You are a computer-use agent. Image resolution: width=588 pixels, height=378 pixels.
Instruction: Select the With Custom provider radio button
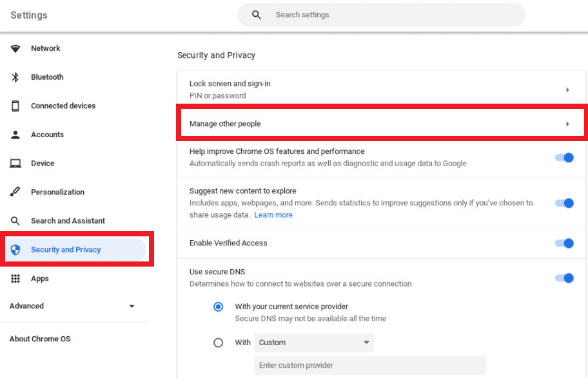point(218,343)
